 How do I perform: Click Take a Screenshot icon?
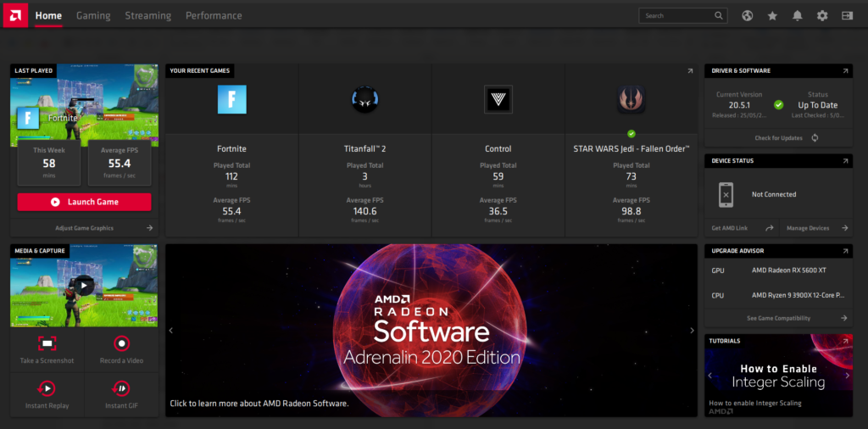[x=47, y=343]
